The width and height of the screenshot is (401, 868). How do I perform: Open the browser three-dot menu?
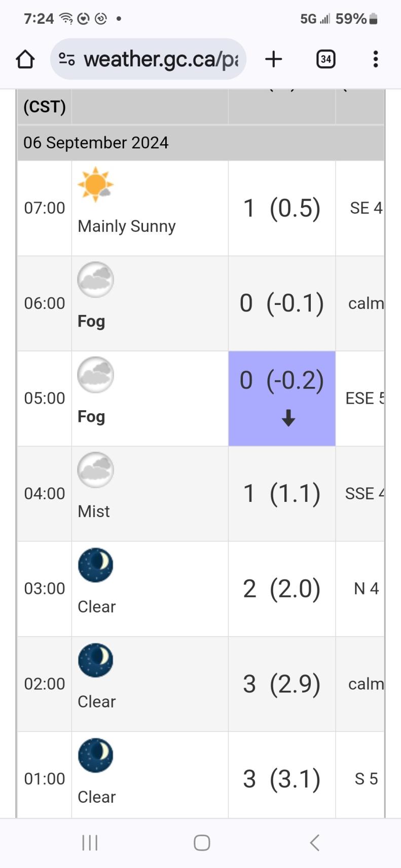pos(375,59)
